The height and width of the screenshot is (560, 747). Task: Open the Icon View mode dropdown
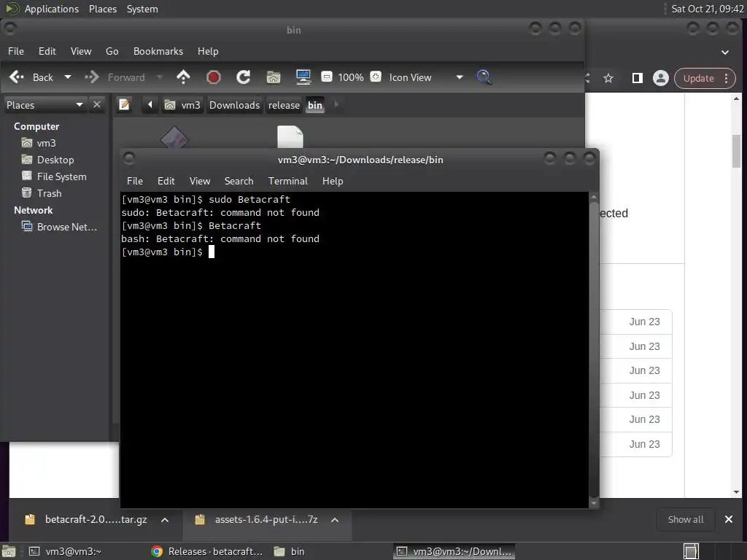(426, 77)
